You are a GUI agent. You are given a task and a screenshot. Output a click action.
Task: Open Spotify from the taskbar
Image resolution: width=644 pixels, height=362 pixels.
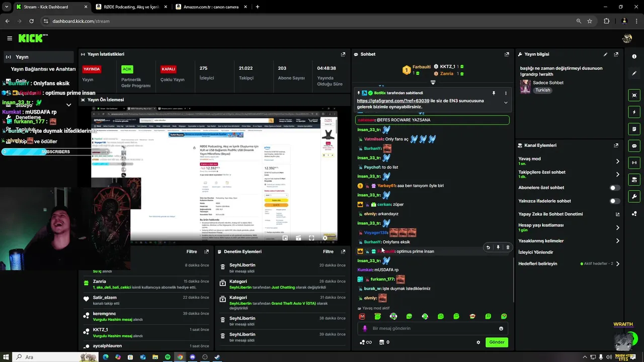168,357
